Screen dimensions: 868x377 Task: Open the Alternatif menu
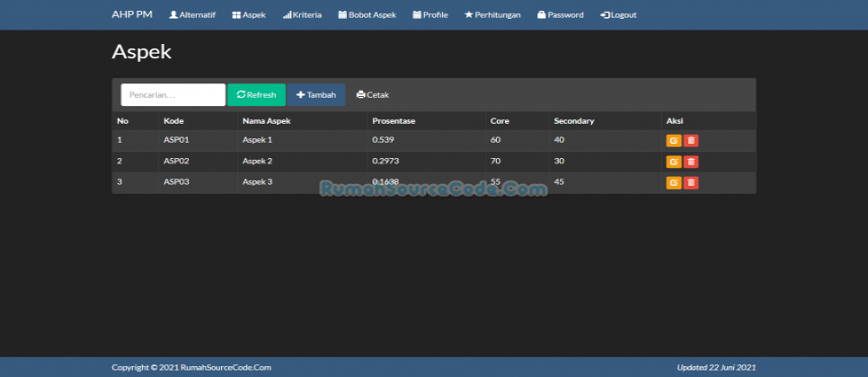pyautogui.click(x=192, y=15)
